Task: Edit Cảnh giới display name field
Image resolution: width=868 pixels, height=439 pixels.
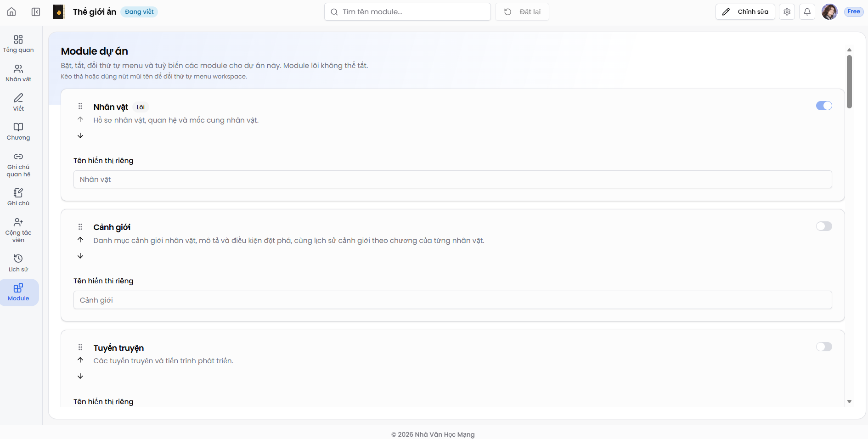Action: pyautogui.click(x=453, y=300)
